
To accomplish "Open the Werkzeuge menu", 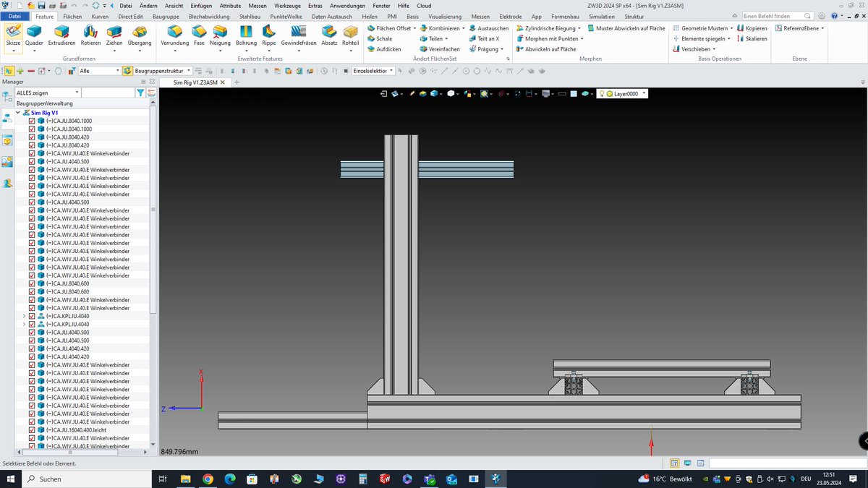I will click(x=287, y=5).
